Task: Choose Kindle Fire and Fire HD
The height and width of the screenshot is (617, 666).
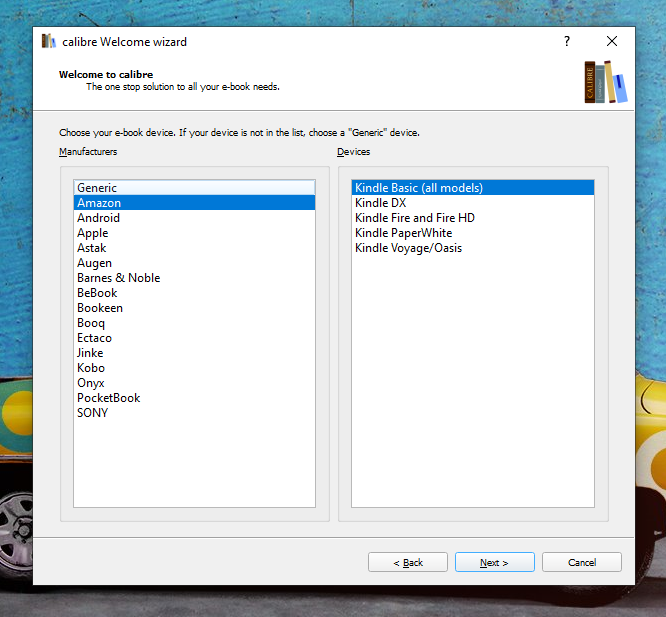Action: point(414,218)
